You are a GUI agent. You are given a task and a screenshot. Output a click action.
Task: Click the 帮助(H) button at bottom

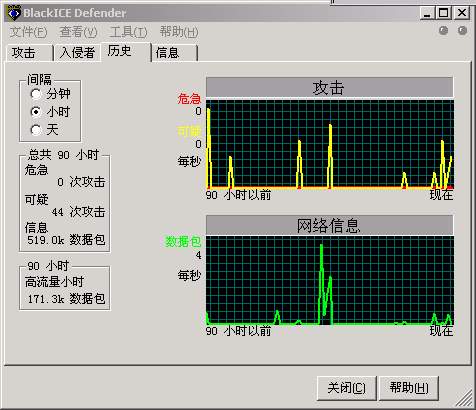coord(409,388)
